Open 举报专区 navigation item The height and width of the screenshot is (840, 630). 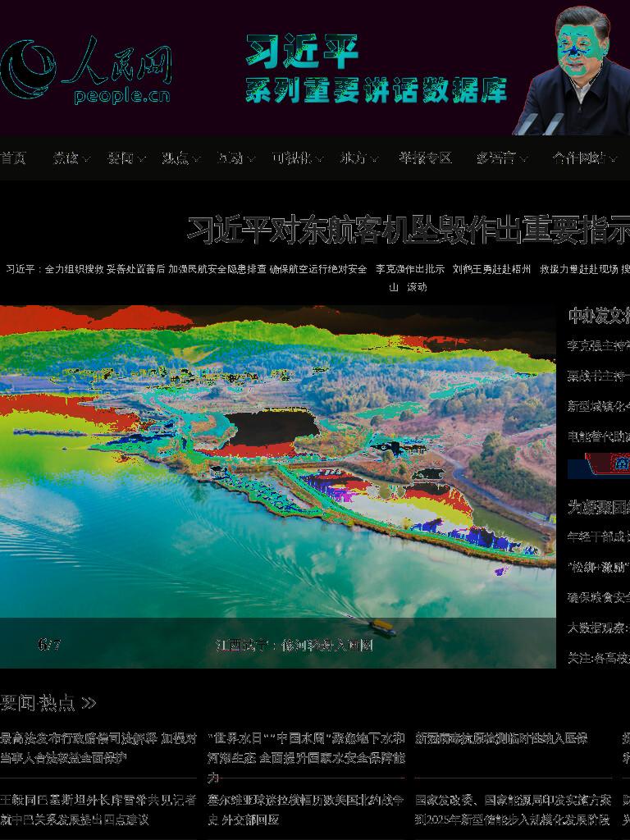tap(425, 158)
